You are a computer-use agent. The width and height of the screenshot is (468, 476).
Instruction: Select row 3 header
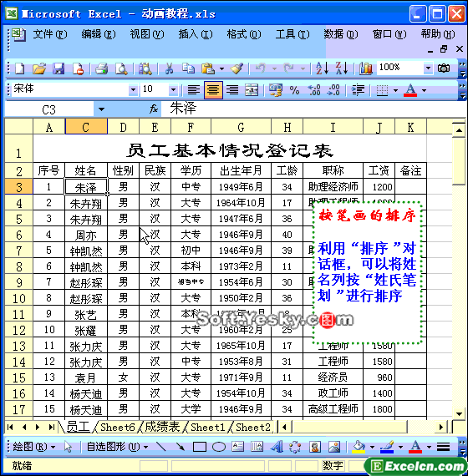tap(18, 187)
